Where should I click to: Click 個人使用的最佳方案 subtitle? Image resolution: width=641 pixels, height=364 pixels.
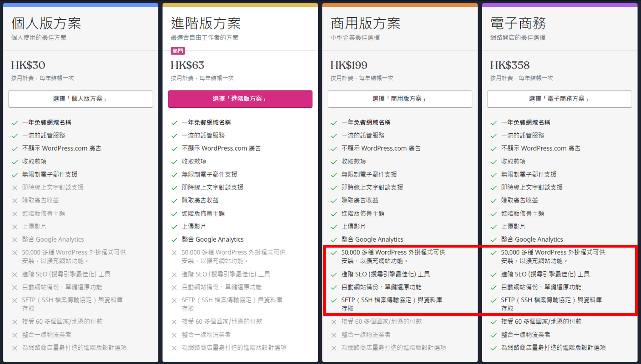39,38
